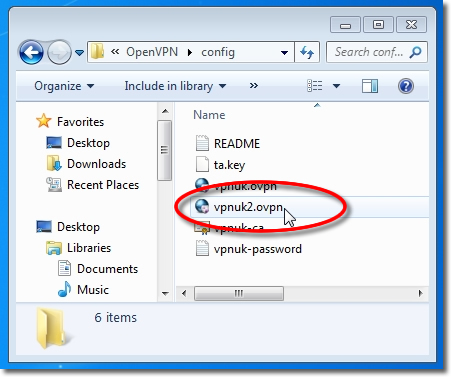The width and height of the screenshot is (451, 377).
Task: Open Include in library menu
Action: point(175,86)
